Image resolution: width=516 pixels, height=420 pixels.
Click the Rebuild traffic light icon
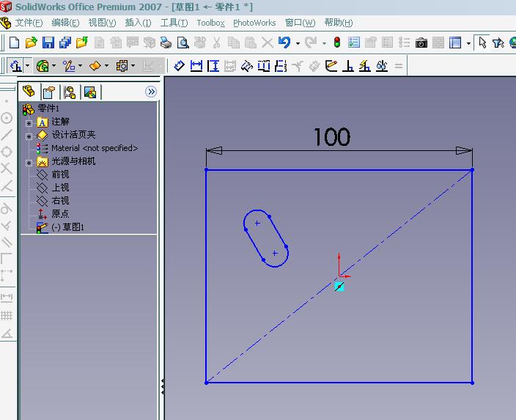point(337,43)
